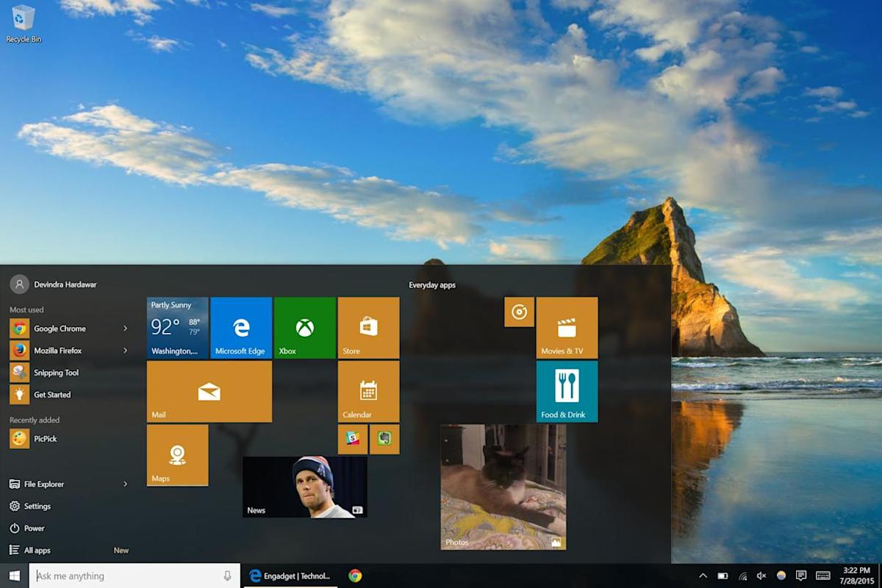
Task: Show hidden tray icons with the arrow
Action: point(703,576)
